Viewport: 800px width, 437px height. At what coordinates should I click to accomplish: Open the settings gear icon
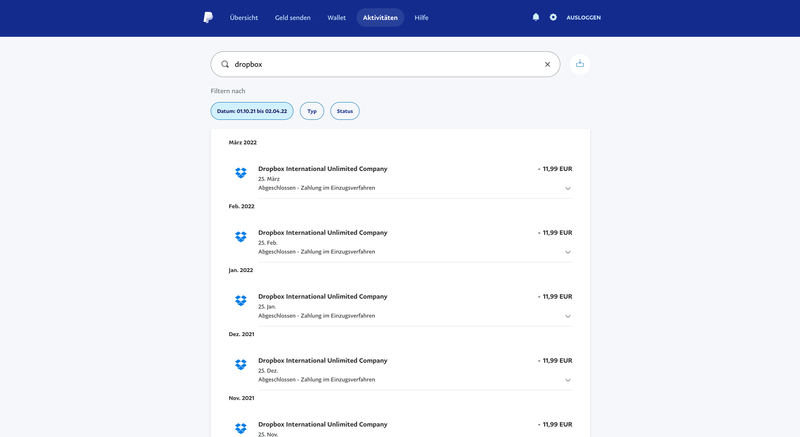point(553,17)
